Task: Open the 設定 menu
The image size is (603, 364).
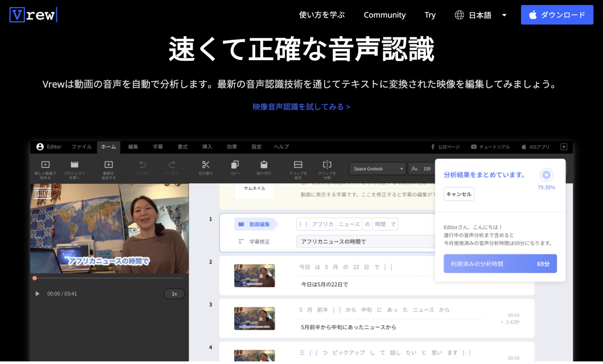Action: tap(257, 147)
